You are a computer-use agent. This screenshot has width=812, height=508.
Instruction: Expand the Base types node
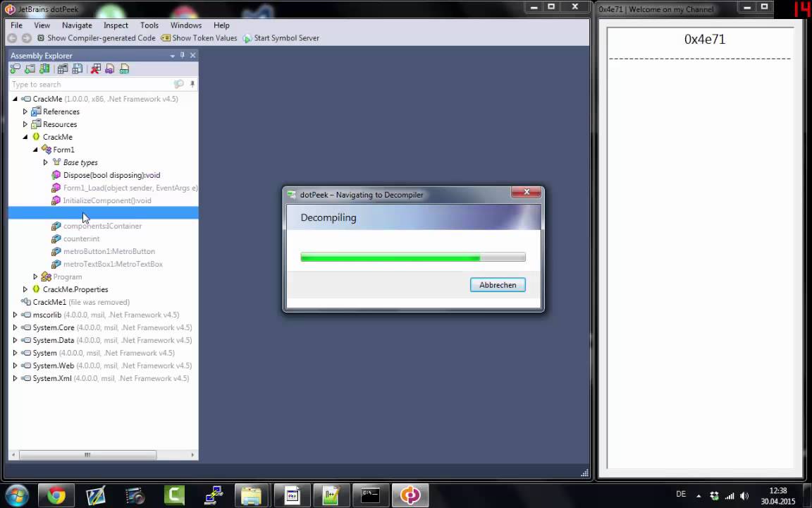pos(46,162)
